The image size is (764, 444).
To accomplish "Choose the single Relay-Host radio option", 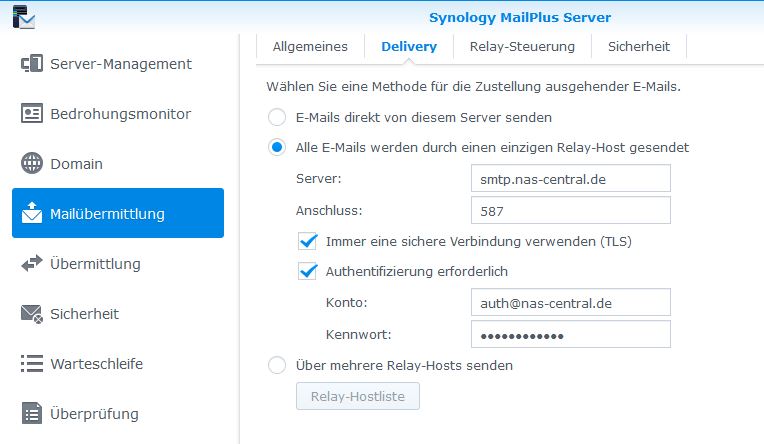I will pos(277,147).
